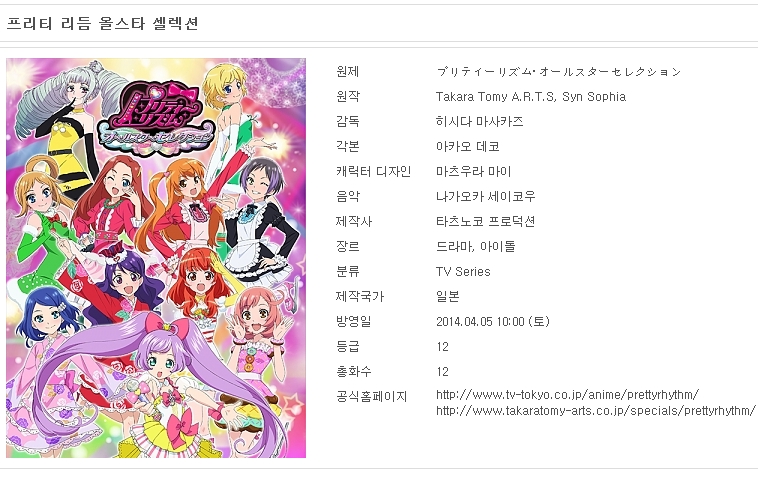The height and width of the screenshot is (479, 758).
Task: Click the 공식홈페이지 field label
Action: 372,396
